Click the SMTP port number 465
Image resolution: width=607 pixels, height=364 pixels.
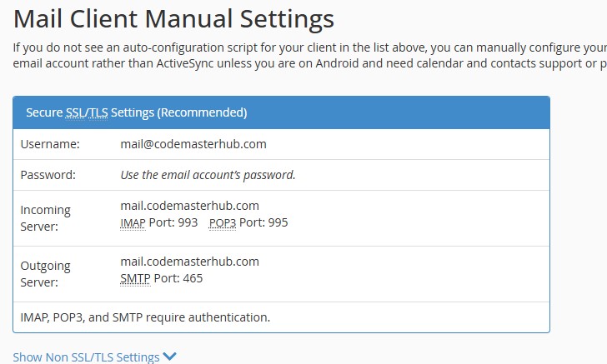click(x=192, y=278)
